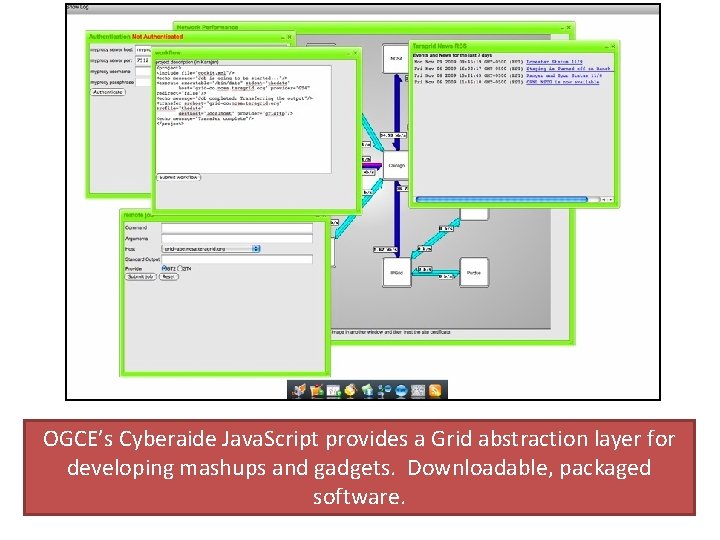Open the blue sphere dock icon
The image size is (720, 540).
click(x=401, y=391)
